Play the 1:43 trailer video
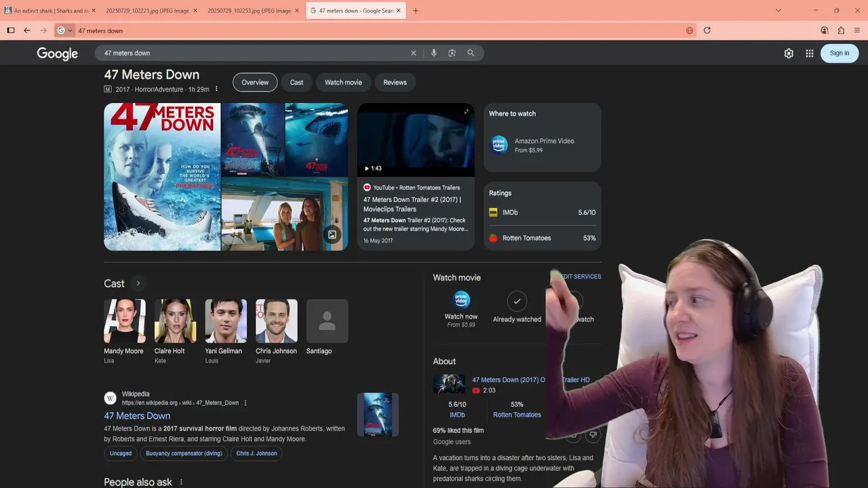This screenshot has width=868, height=488. pos(416,140)
